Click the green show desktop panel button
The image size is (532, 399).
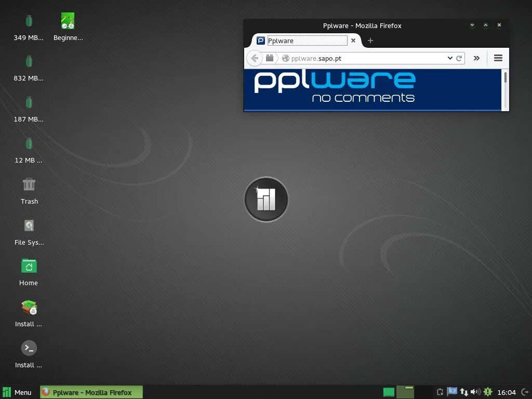pyautogui.click(x=389, y=392)
